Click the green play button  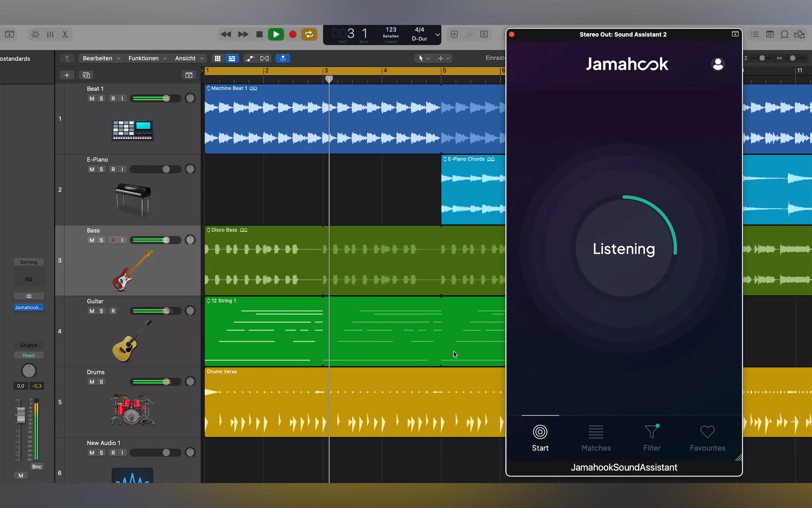click(x=276, y=34)
